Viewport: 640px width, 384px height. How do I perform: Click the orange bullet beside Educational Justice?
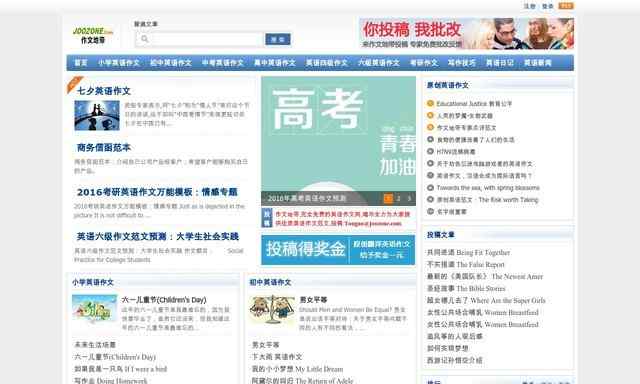(430, 103)
